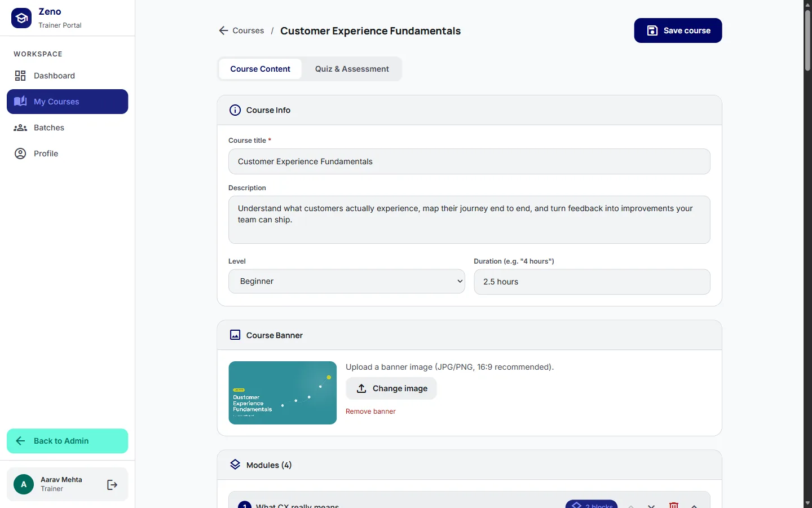Click the Modules layers icon
Screen dimensions: 812x508
pos(235,465)
